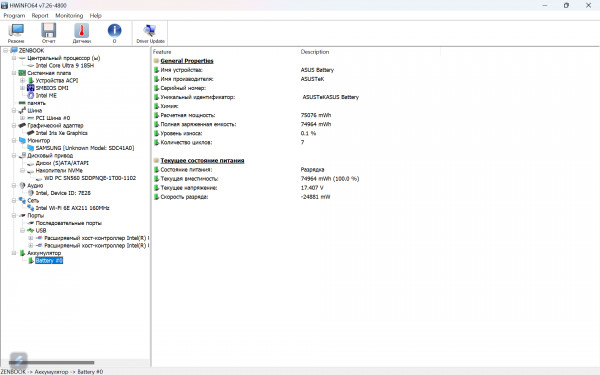Collapse the ZENBOOK root node
Screen dimensions: 600x375
pos(6,51)
